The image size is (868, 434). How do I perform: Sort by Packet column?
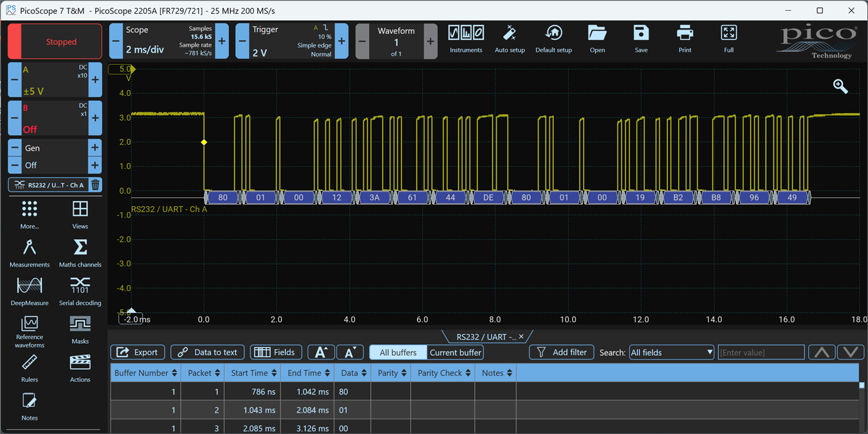pyautogui.click(x=202, y=373)
